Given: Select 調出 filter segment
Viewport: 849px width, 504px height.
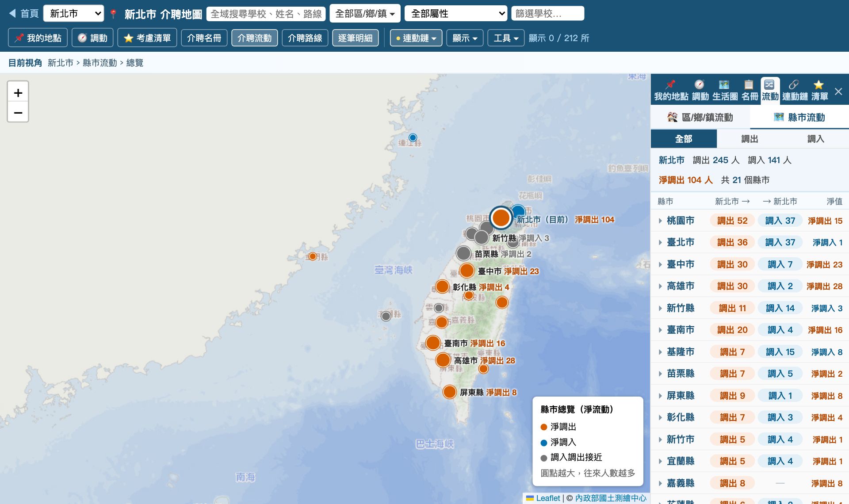Looking at the screenshot, I should tap(750, 139).
